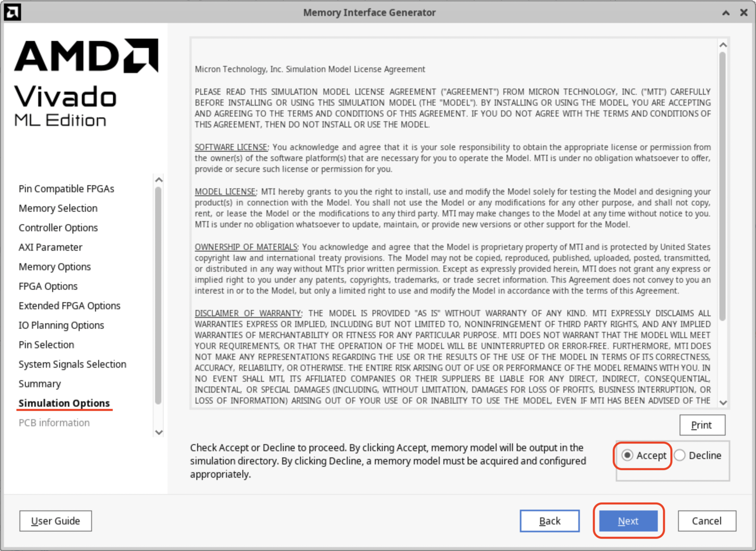Click the Back button

pyautogui.click(x=549, y=521)
